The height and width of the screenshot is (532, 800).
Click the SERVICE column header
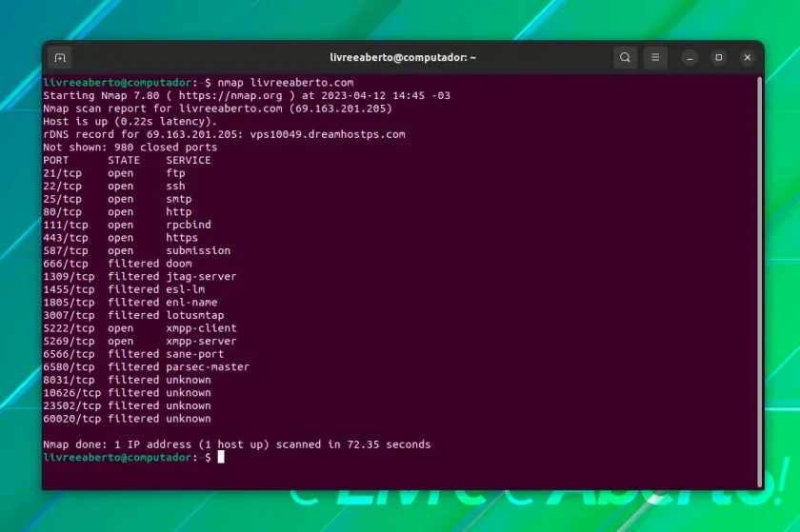[189, 160]
